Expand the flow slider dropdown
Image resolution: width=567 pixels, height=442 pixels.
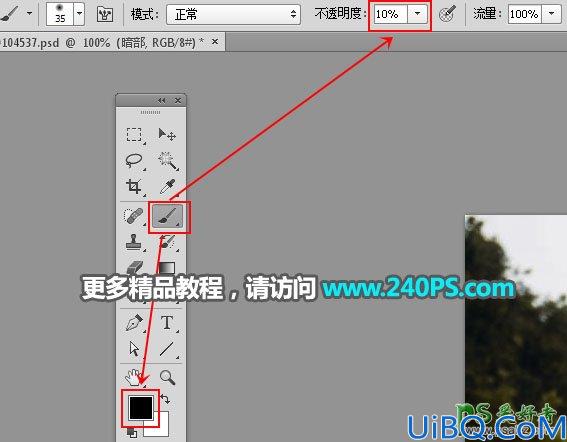pos(551,14)
